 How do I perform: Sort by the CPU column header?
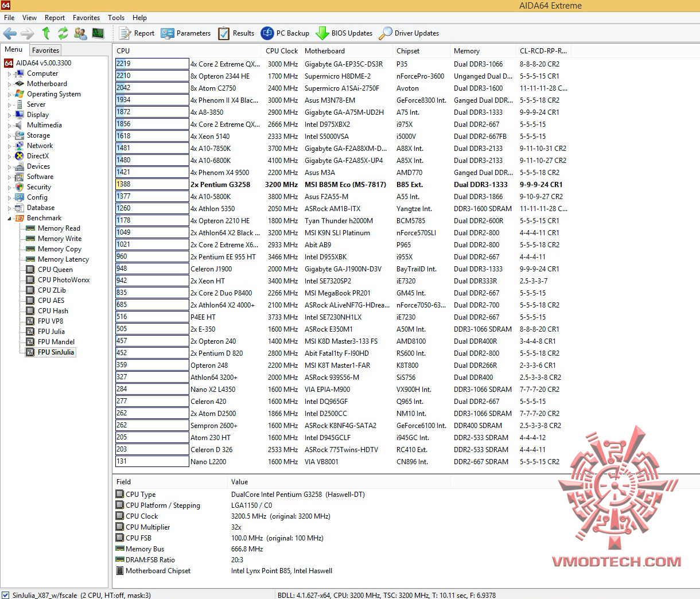188,50
